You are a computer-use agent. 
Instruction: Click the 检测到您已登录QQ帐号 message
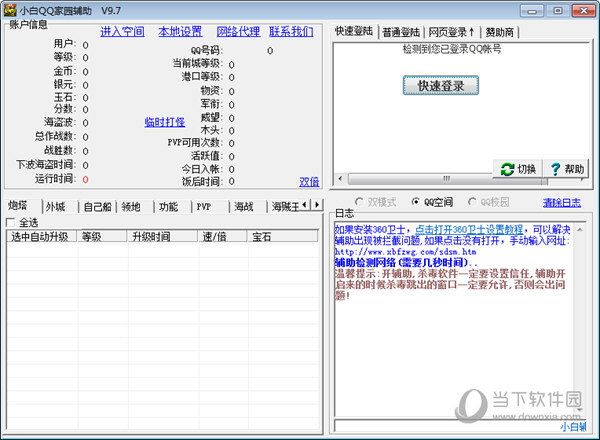pyautogui.click(x=452, y=49)
